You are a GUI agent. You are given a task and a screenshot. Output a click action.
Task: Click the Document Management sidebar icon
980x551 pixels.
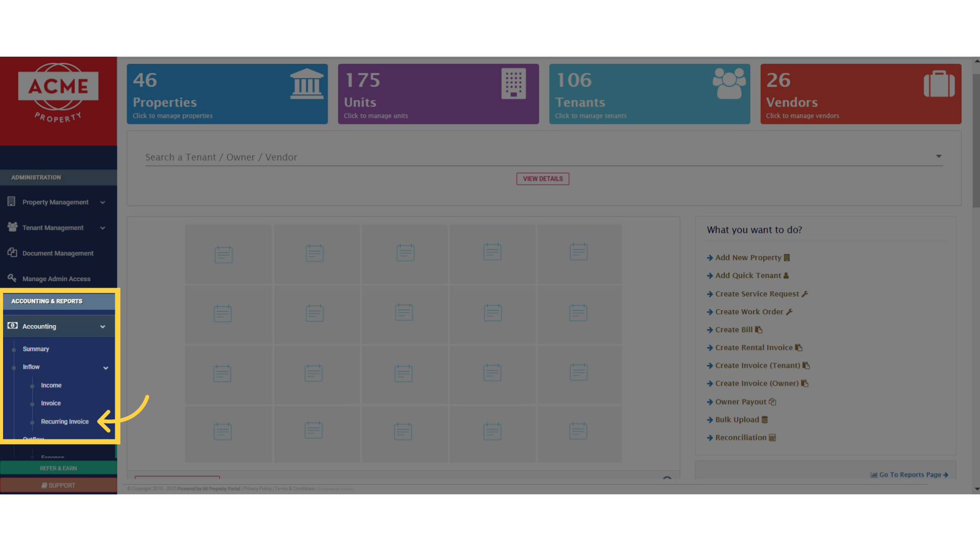click(x=12, y=253)
